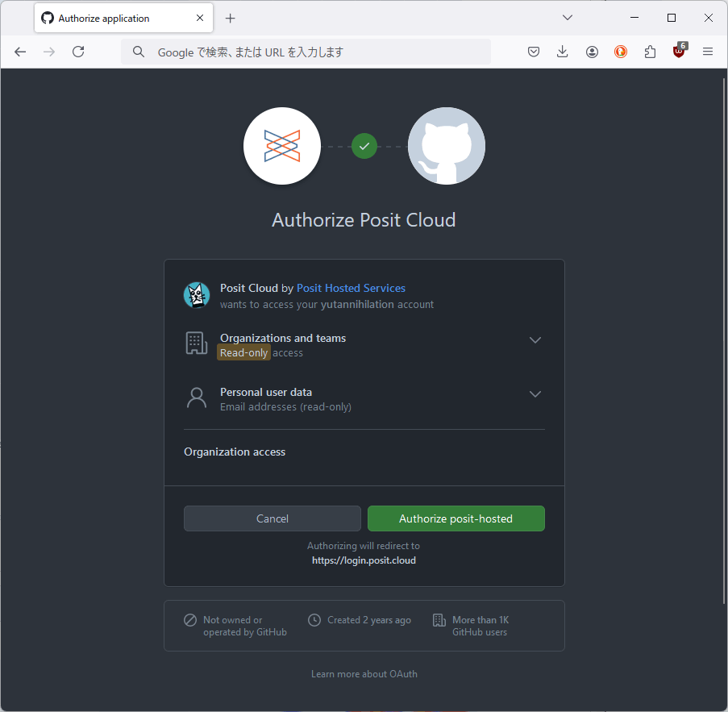The height and width of the screenshot is (712, 728).
Task: Click the green checkmark between the logos
Action: pyautogui.click(x=364, y=146)
